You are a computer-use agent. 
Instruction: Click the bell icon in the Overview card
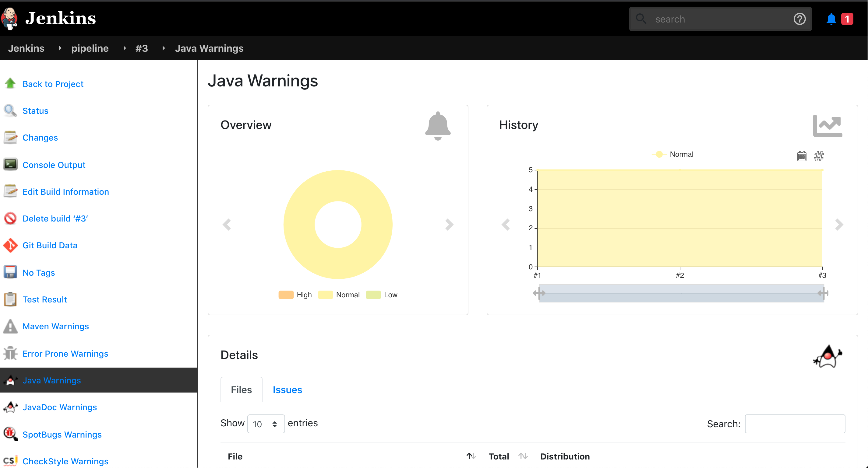tap(438, 126)
